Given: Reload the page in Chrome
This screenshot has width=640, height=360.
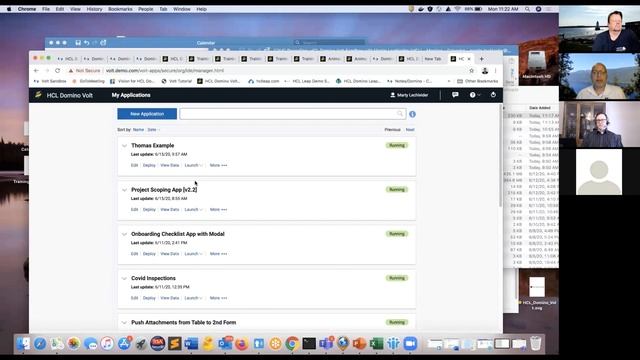Looking at the screenshot, I should 58,71.
